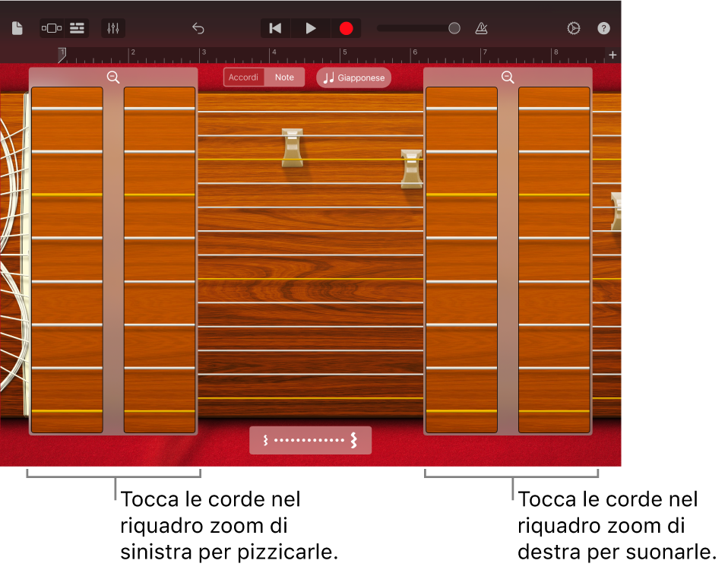Switch to Accordi mode
This screenshot has width=728, height=570.
[244, 77]
